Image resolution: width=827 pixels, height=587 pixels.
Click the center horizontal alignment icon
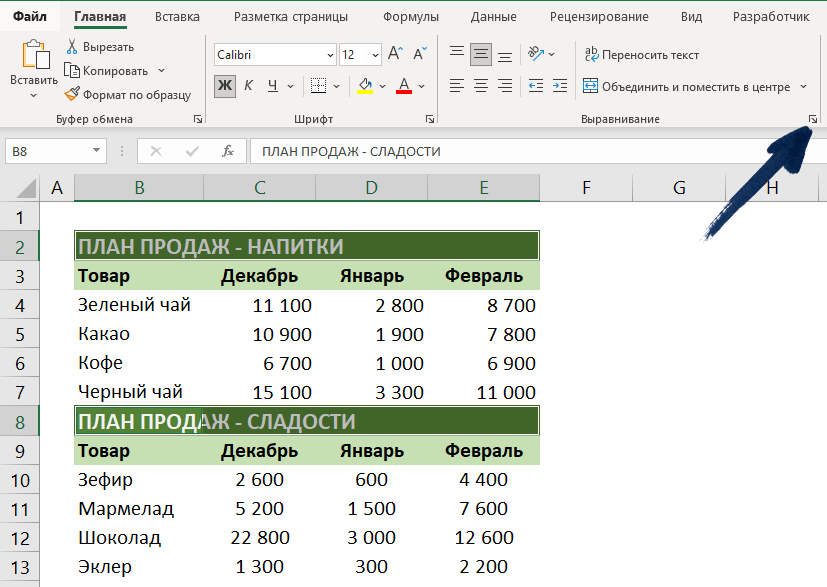(481, 86)
